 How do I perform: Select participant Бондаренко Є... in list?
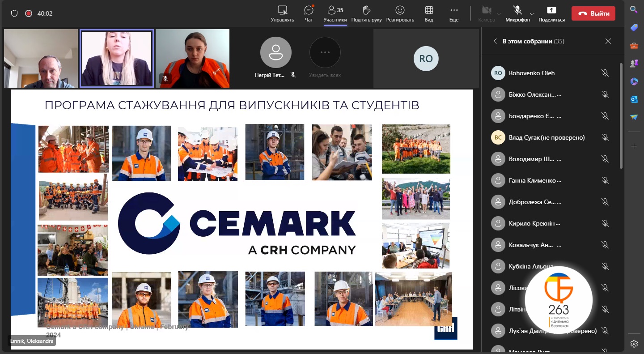coord(535,116)
